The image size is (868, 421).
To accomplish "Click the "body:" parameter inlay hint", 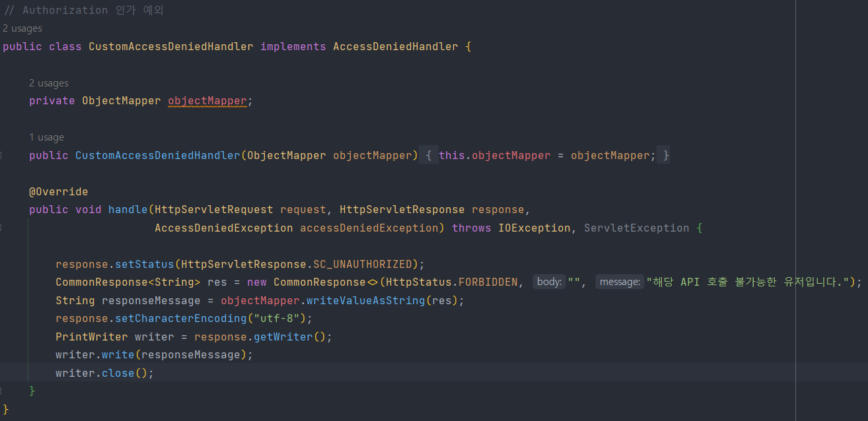I will [x=549, y=282].
